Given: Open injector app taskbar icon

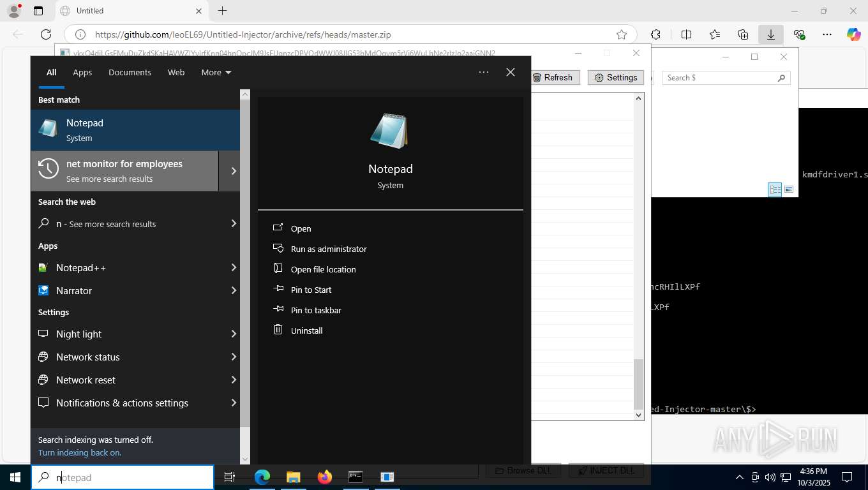Looking at the screenshot, I should point(387,477).
